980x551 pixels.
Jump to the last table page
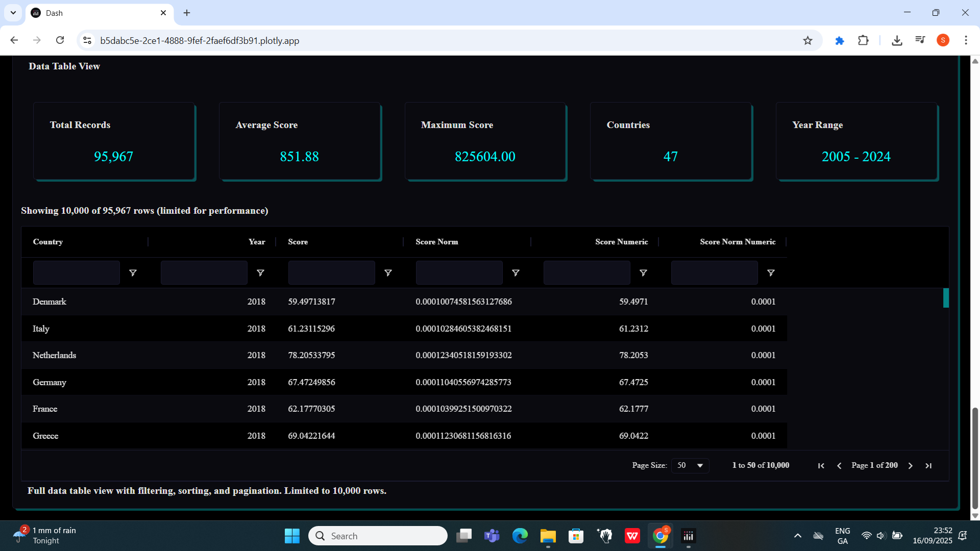[928, 466]
